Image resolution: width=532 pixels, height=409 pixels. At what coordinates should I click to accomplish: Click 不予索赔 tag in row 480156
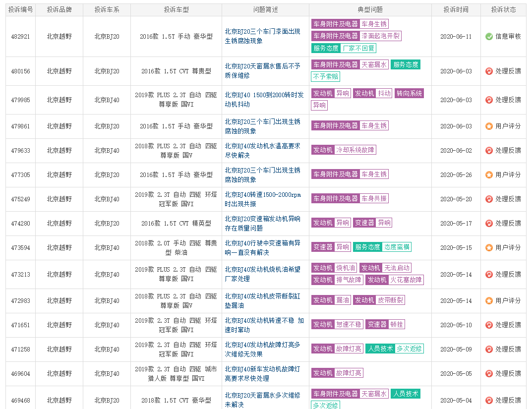click(326, 77)
